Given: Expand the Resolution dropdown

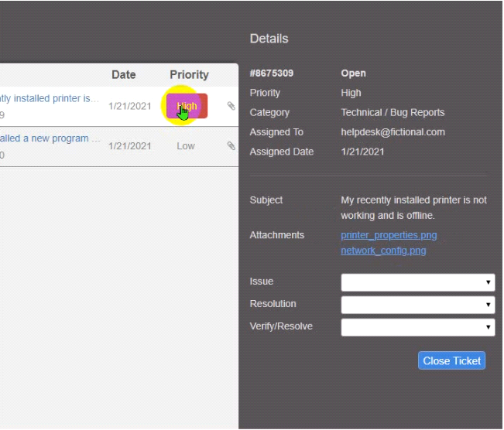Looking at the screenshot, I should click(x=418, y=305).
